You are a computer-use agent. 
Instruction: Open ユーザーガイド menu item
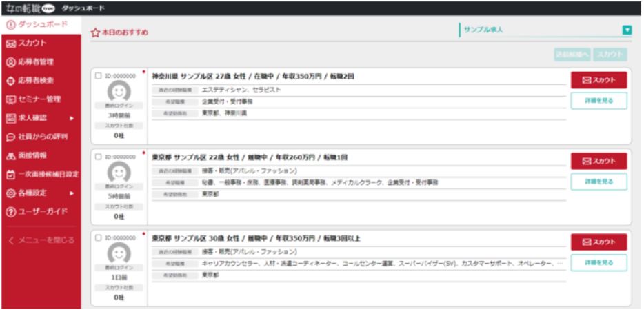pos(41,212)
